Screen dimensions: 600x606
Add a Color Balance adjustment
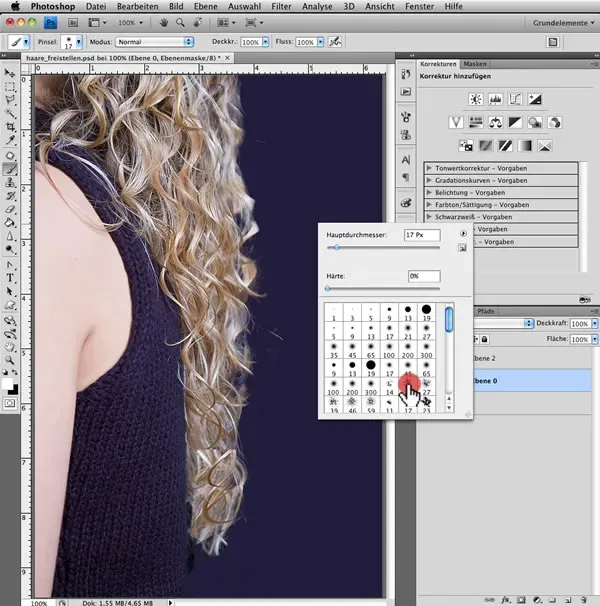[494, 122]
